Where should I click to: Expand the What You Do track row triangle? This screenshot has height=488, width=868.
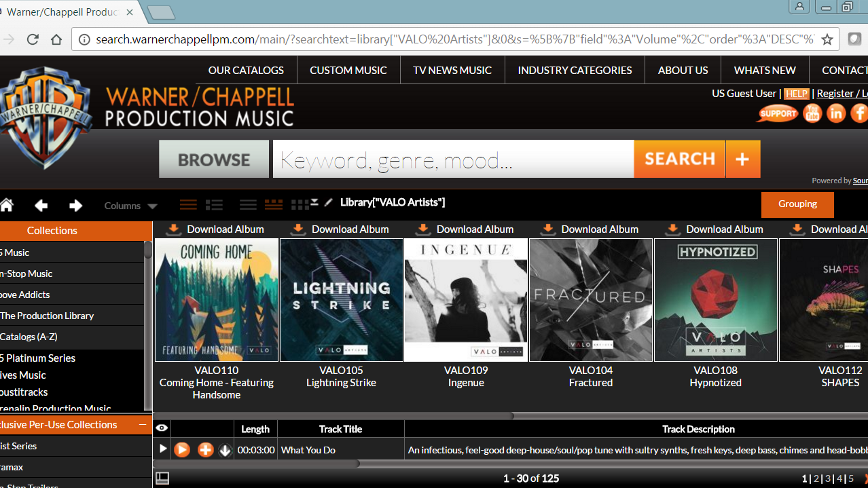click(162, 449)
